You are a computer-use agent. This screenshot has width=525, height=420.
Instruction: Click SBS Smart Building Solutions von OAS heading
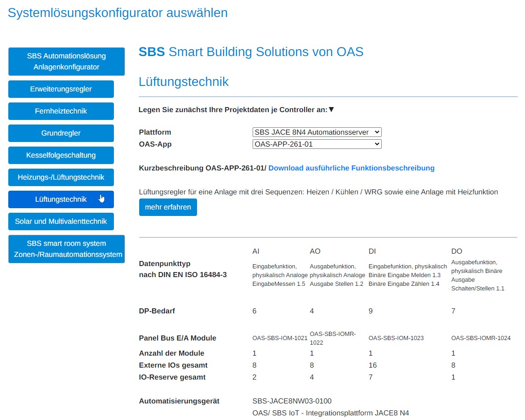(x=251, y=52)
